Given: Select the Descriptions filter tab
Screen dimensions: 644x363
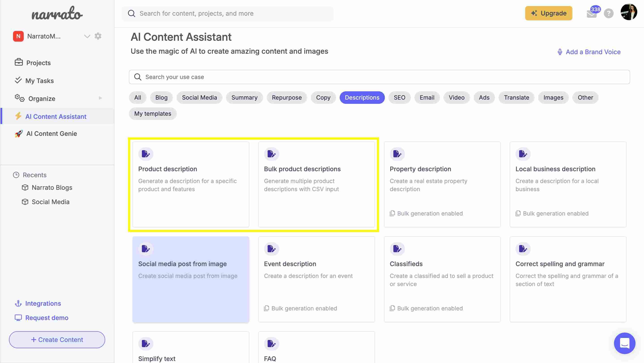Looking at the screenshot, I should click(362, 97).
